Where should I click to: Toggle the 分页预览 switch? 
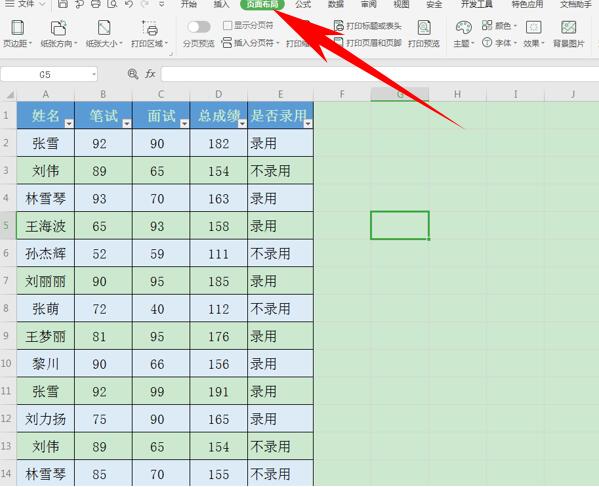pos(199,26)
